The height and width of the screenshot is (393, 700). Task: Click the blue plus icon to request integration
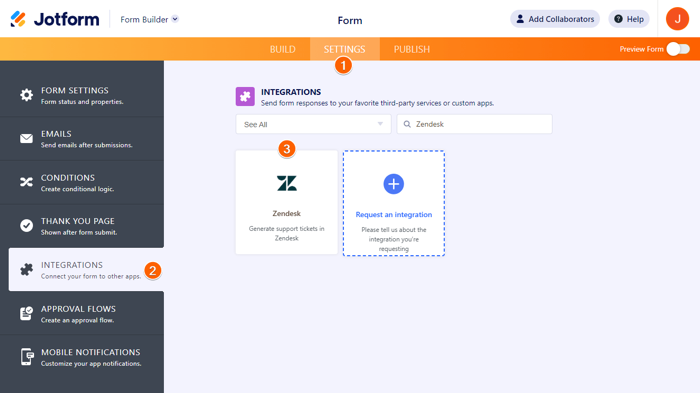[393, 184]
